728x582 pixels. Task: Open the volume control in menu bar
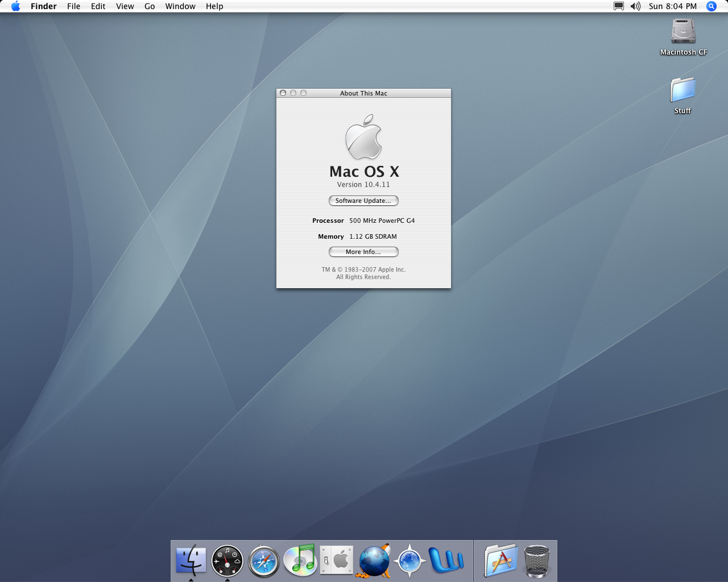[x=635, y=6]
